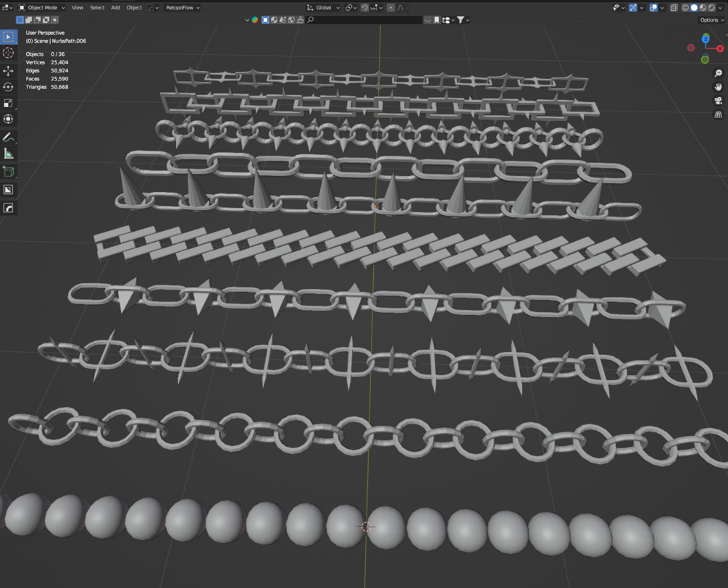
Task: Choose invert selection mode icon
Action: 46,20
